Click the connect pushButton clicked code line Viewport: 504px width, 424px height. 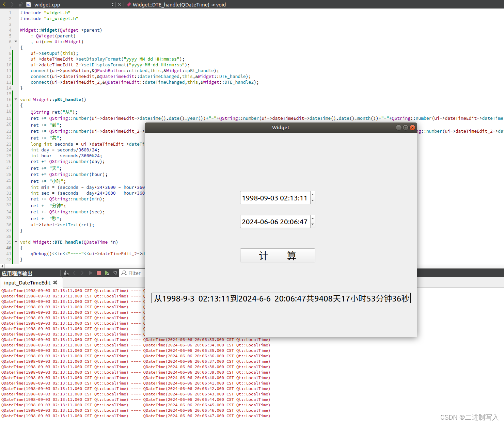pyautogui.click(x=125, y=70)
